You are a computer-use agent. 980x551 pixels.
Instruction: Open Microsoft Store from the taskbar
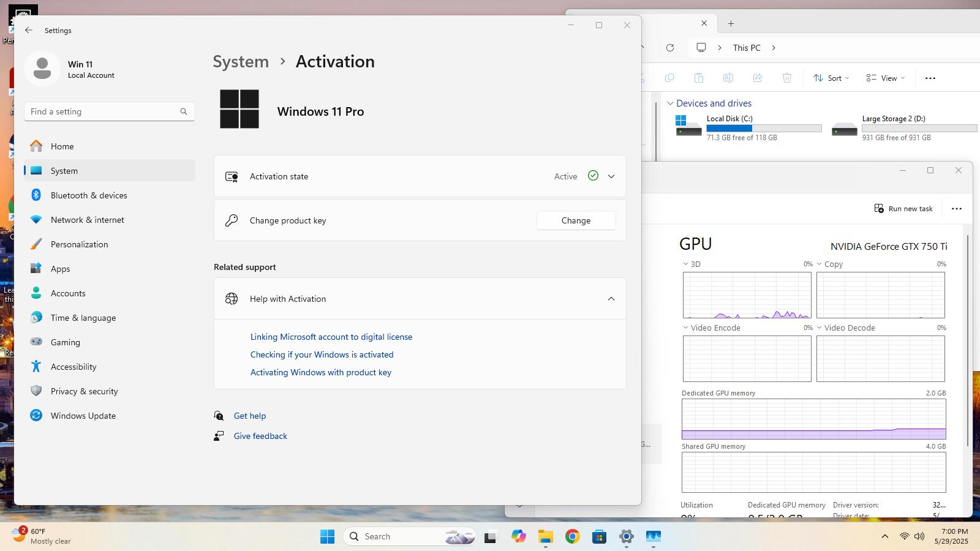pyautogui.click(x=599, y=537)
